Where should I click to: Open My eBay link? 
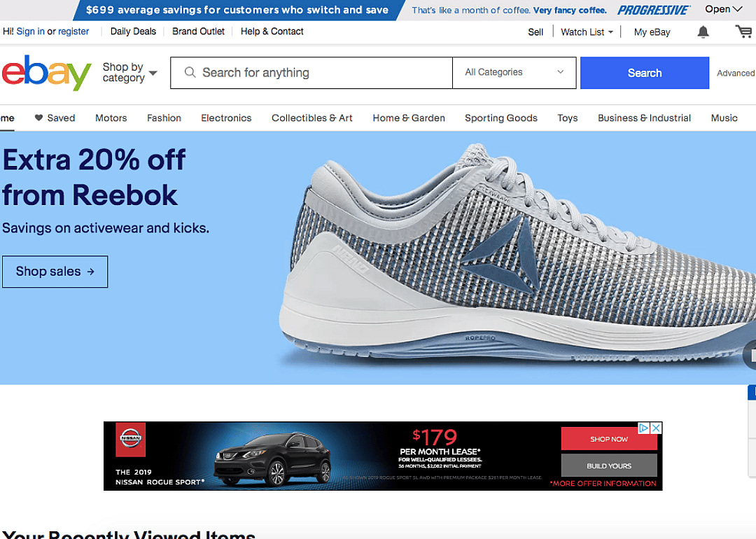click(652, 31)
